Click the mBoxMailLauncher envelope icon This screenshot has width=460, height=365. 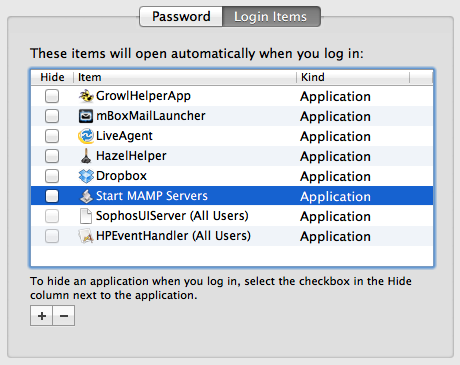pyautogui.click(x=86, y=116)
